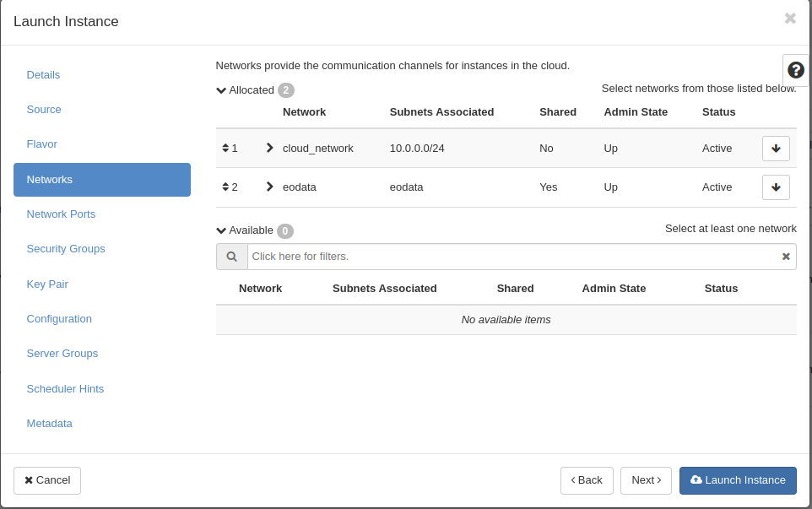Deallocate cloud_network with its down arrow
Screen dimensions: 812x509
[x=776, y=149]
